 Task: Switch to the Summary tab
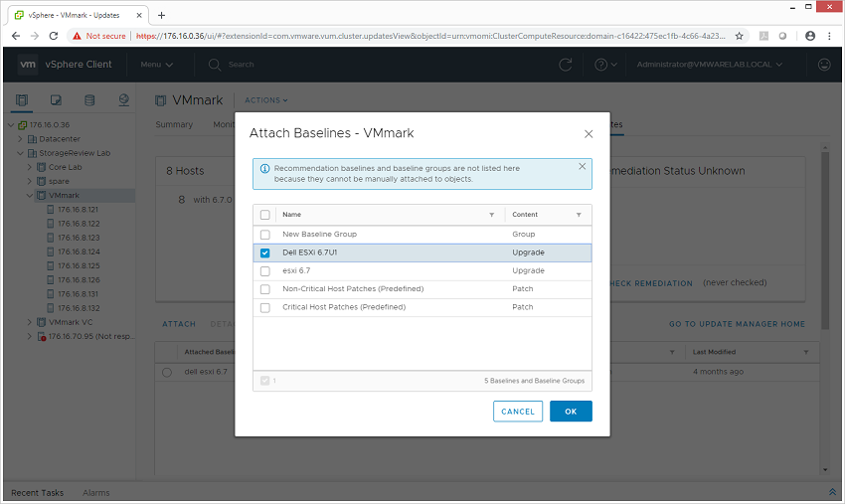[x=174, y=124]
